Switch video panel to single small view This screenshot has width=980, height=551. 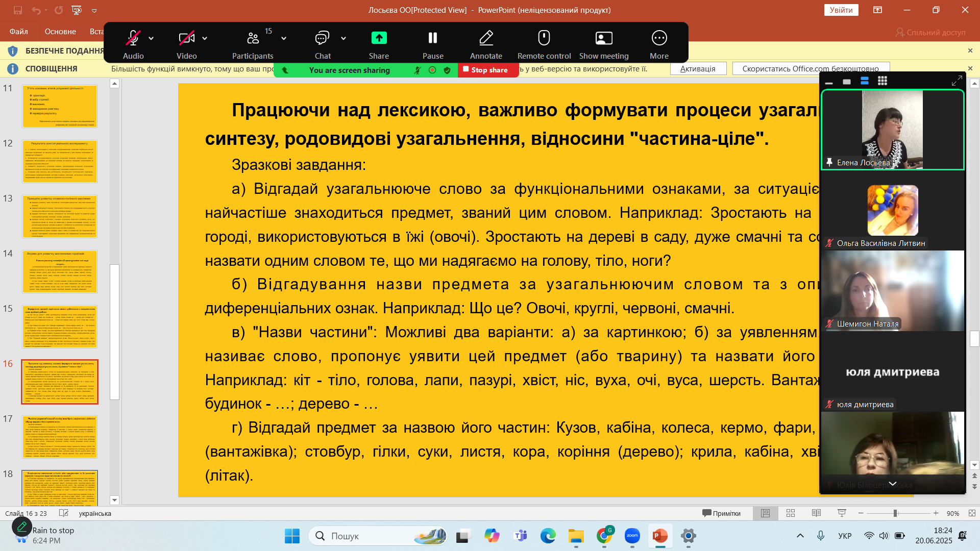click(847, 82)
